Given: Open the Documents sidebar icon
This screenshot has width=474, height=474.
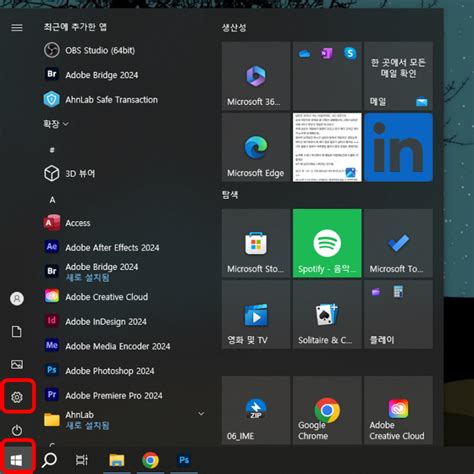Looking at the screenshot, I should [17, 332].
